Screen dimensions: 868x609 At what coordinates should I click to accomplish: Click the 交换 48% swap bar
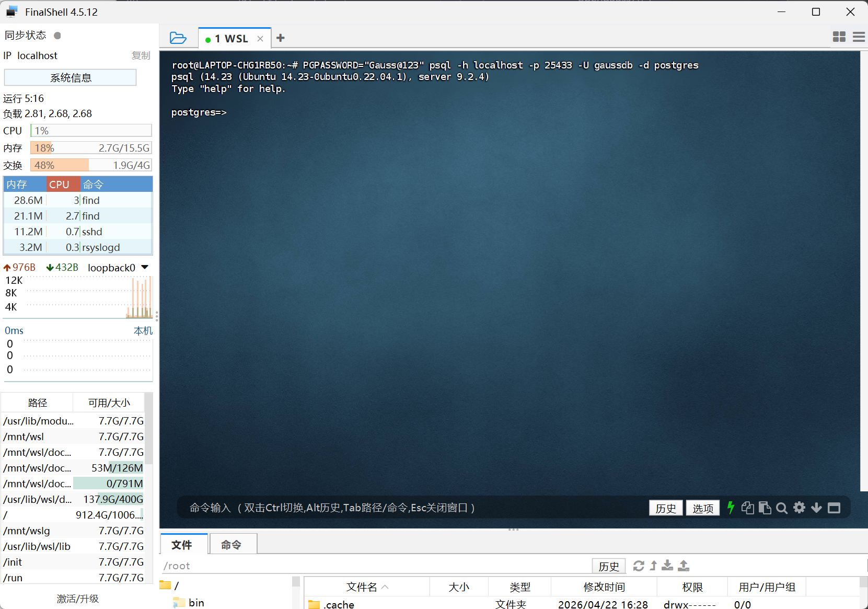click(x=91, y=165)
